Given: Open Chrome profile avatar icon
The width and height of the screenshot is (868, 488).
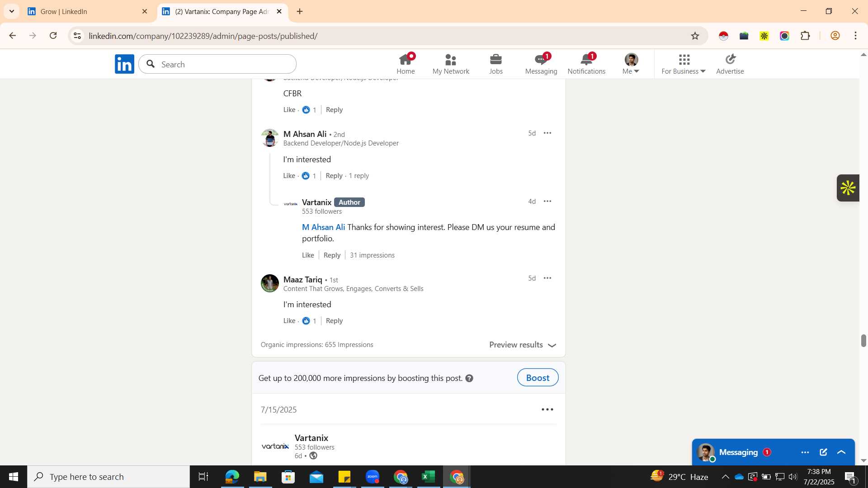Looking at the screenshot, I should pos(835,36).
